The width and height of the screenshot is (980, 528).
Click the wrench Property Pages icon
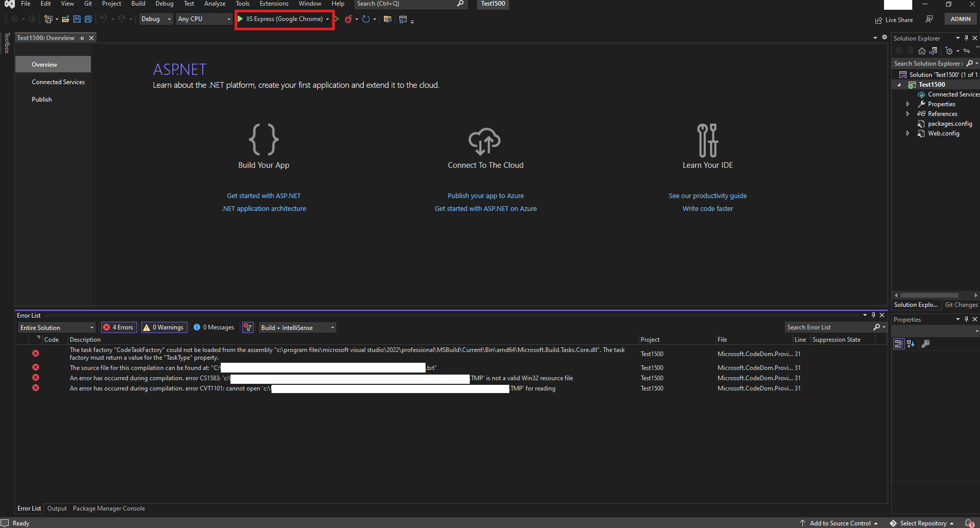[926, 344]
